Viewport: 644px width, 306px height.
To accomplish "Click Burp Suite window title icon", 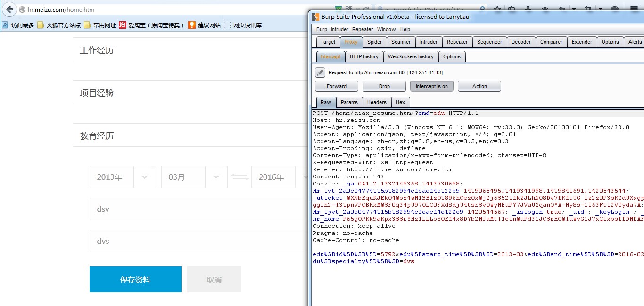I will 315,17.
